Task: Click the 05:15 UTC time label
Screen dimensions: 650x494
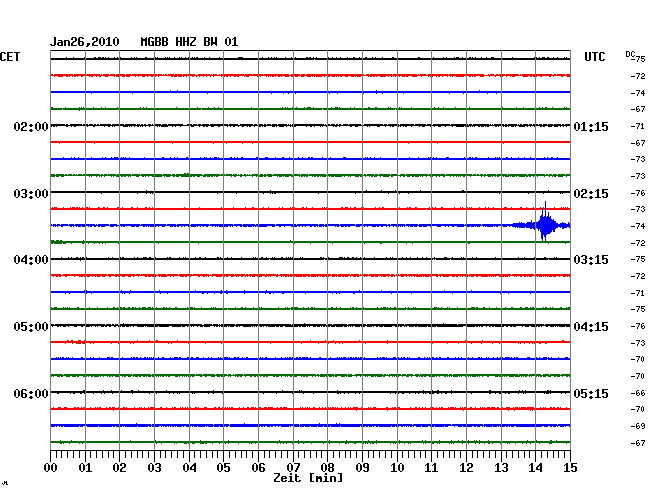Action: [591, 393]
